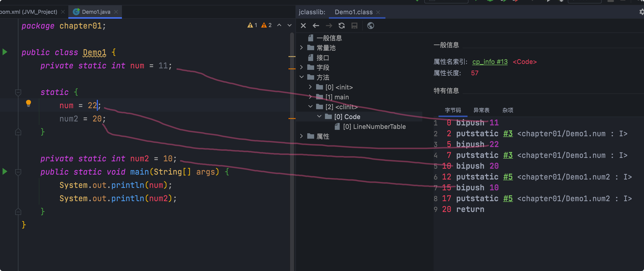
Task: Click the back arrow in jclasslib toolbar
Action: pos(316,26)
